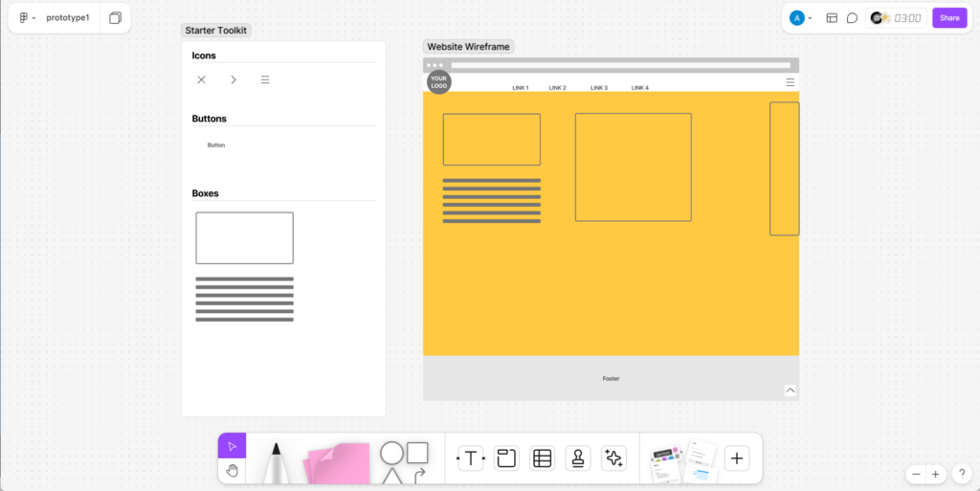The image size is (980, 491).
Task: Collapse the wireframe footer chevron
Action: 791,391
